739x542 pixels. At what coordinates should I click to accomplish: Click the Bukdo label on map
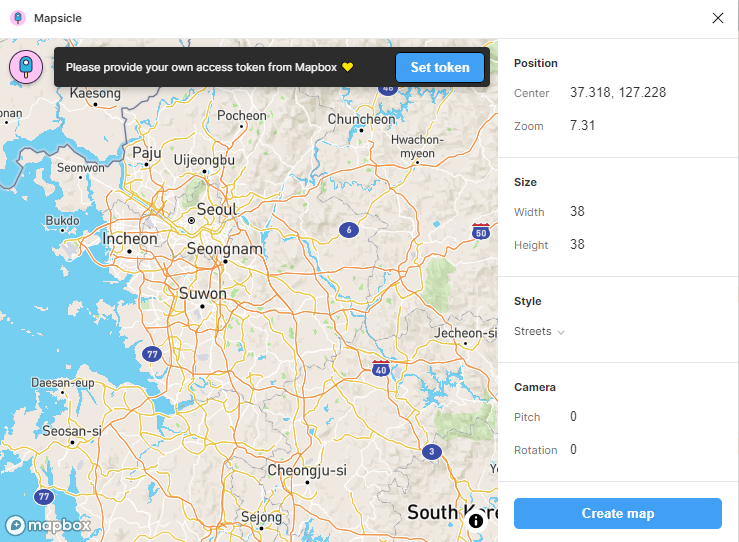pyautogui.click(x=62, y=221)
